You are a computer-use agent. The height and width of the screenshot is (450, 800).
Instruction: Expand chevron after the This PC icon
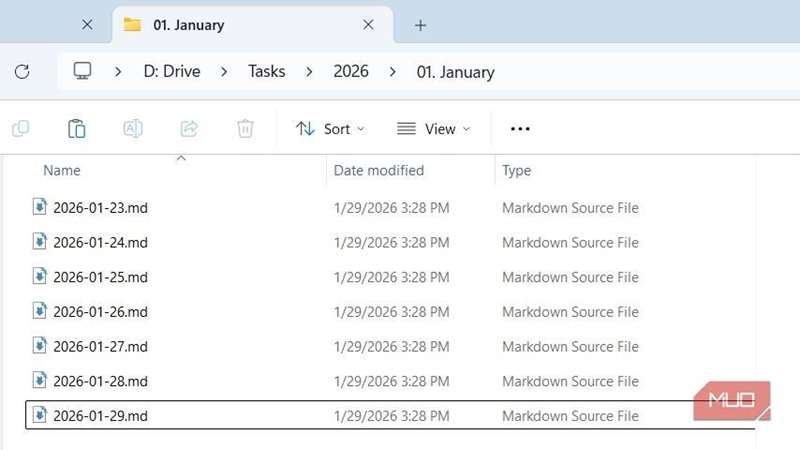point(118,72)
